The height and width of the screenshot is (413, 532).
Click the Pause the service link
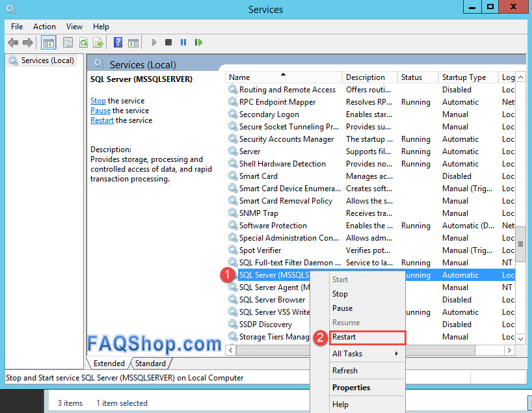(100, 111)
